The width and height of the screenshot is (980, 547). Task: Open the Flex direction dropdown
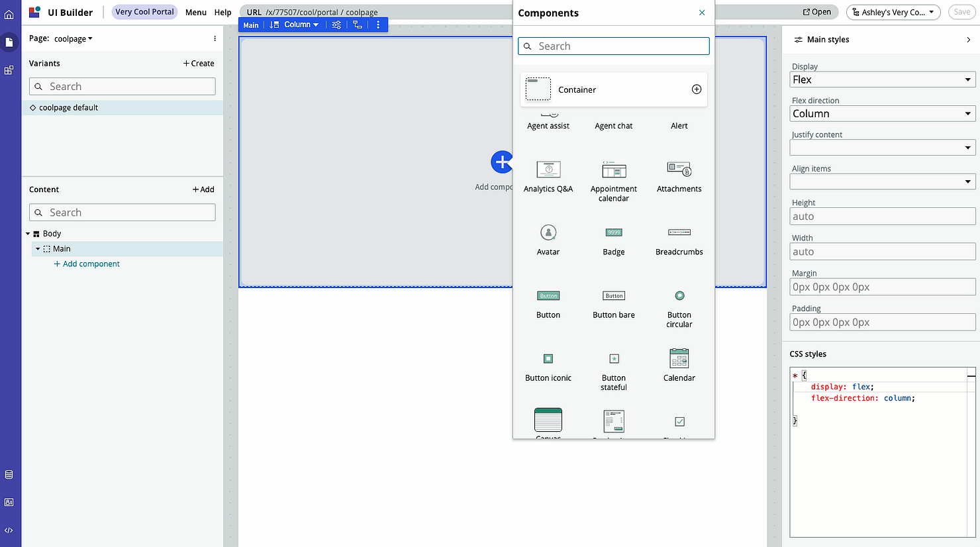point(883,113)
